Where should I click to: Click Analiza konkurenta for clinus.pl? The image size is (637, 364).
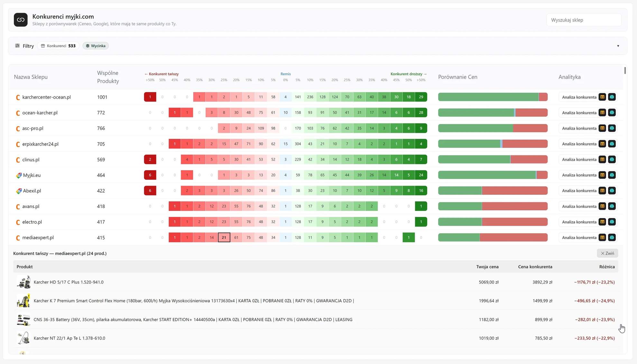(x=579, y=159)
